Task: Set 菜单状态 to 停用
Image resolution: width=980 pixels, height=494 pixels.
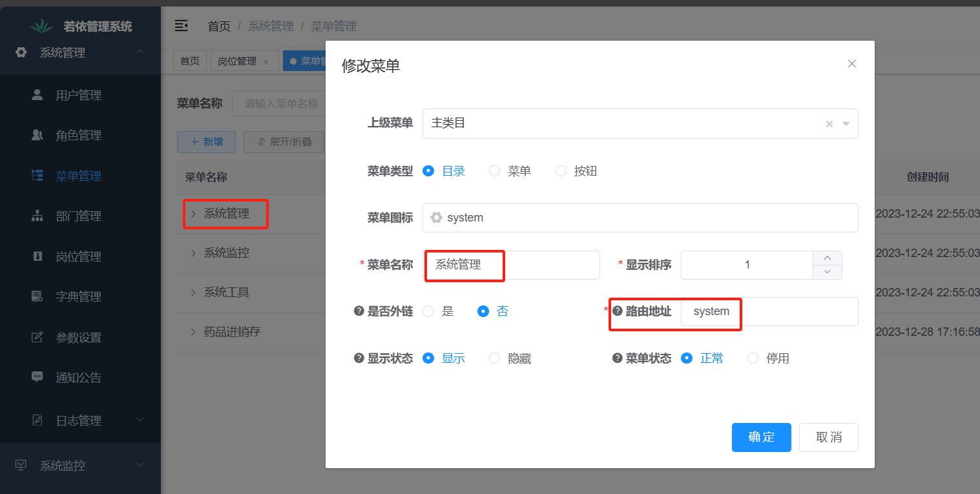Action: tap(753, 358)
